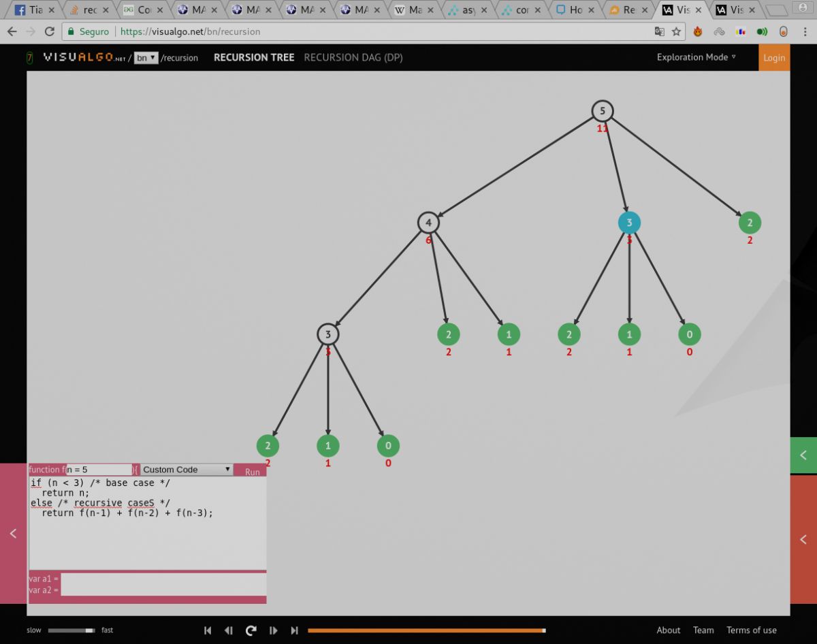Click the goggles extension icon
The width and height of the screenshot is (817, 644).
coord(719,31)
